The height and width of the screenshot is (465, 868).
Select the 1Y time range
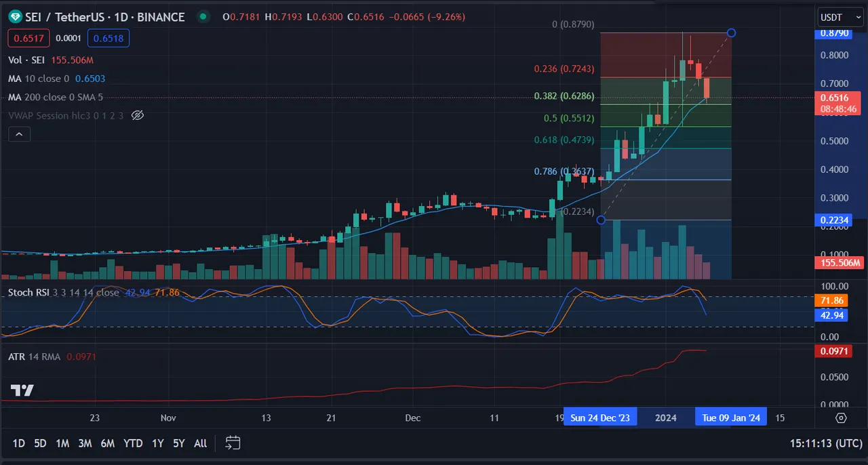coord(157,443)
